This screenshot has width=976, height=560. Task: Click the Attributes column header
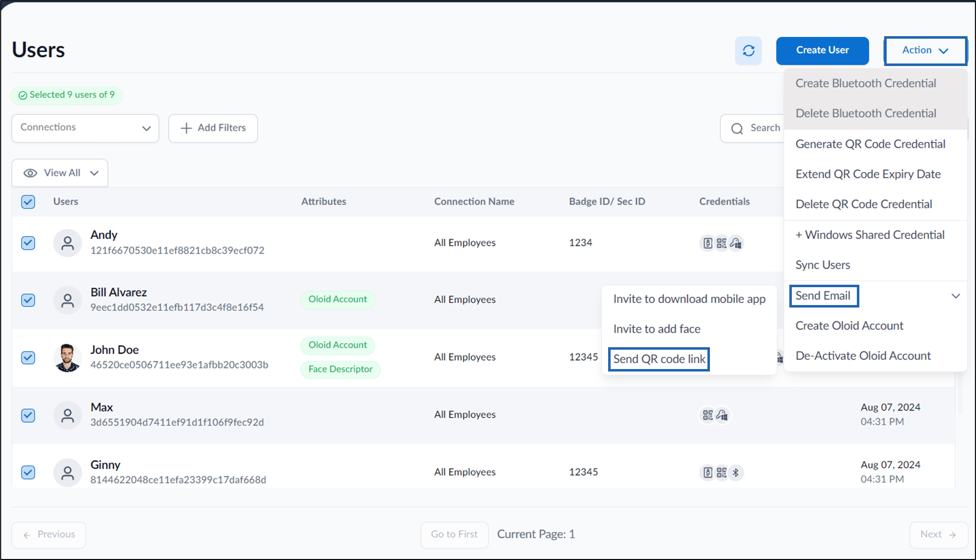[x=324, y=202]
